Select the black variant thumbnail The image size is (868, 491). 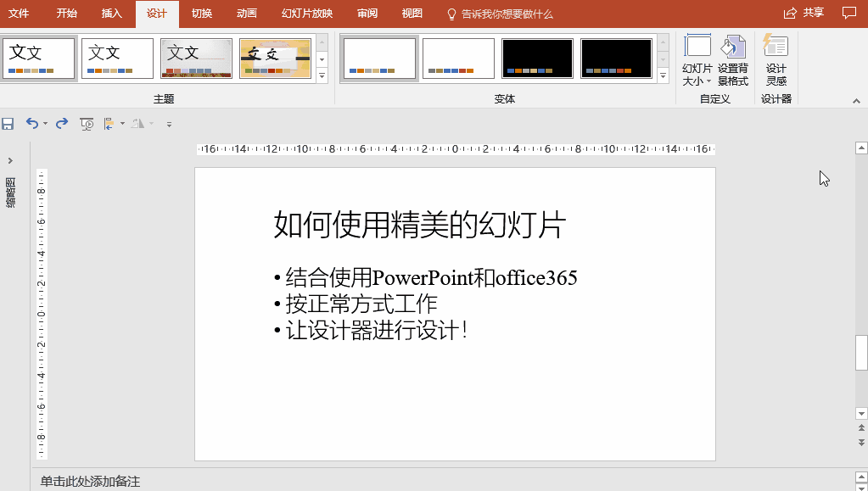[537, 58]
